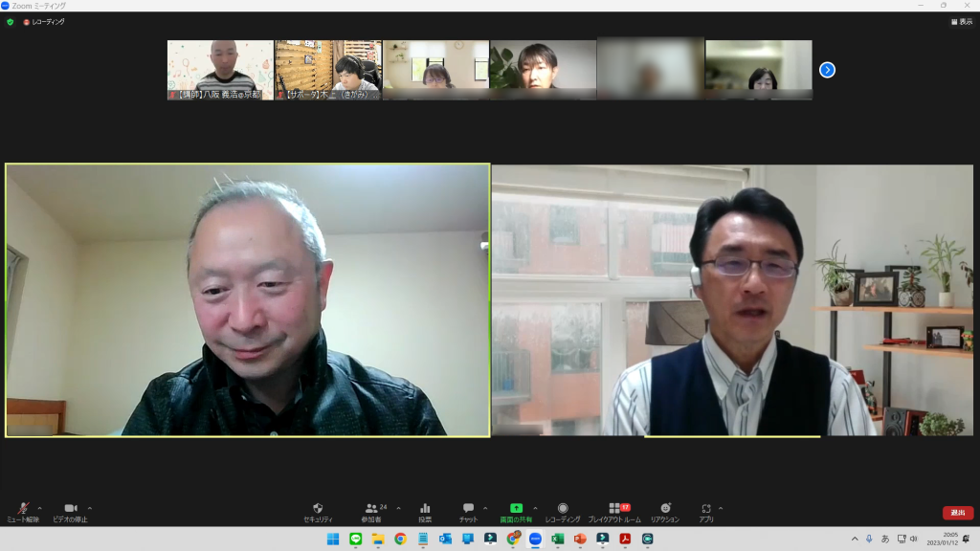Open the アプリ apps icon
This screenshot has height=551, width=980.
[x=705, y=511]
